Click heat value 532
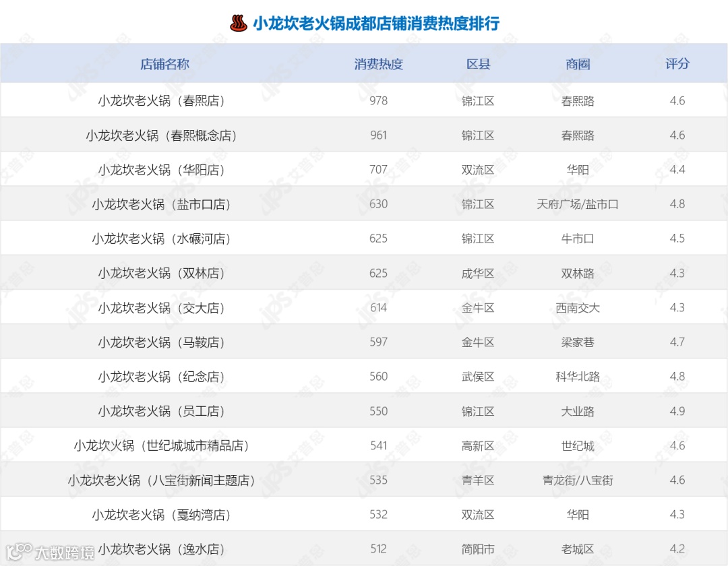The width and height of the screenshot is (728, 566). (378, 515)
